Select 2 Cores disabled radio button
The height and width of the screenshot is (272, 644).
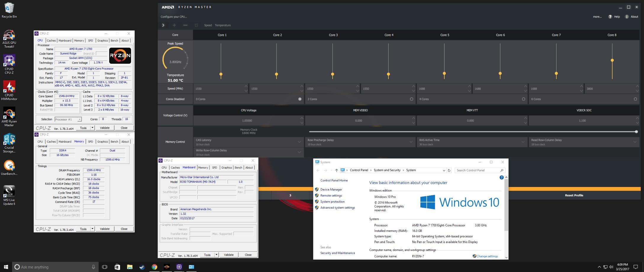point(411,99)
